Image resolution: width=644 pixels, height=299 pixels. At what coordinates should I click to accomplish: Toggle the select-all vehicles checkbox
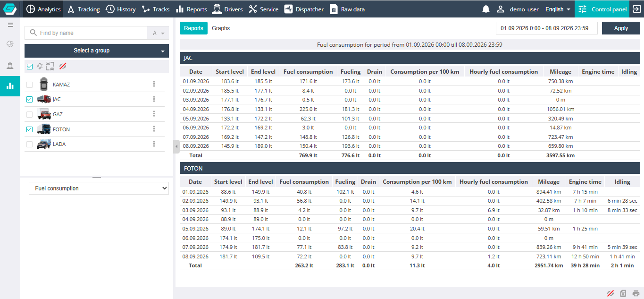pos(30,67)
